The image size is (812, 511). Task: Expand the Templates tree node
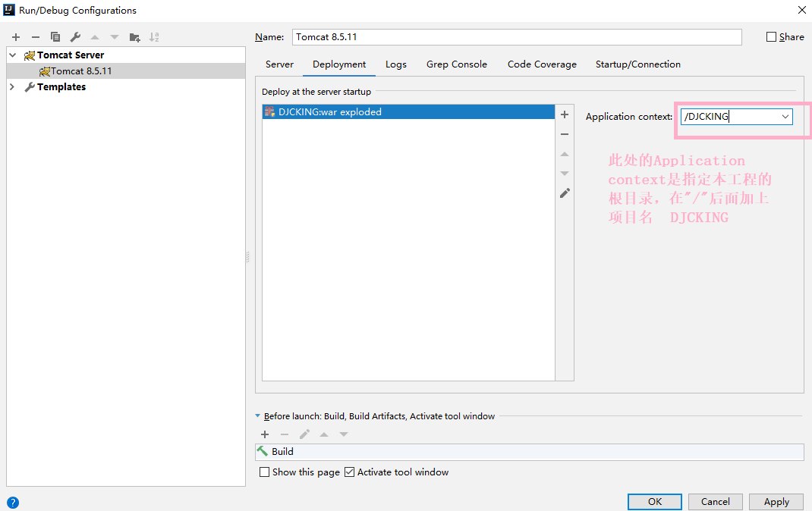tap(12, 87)
